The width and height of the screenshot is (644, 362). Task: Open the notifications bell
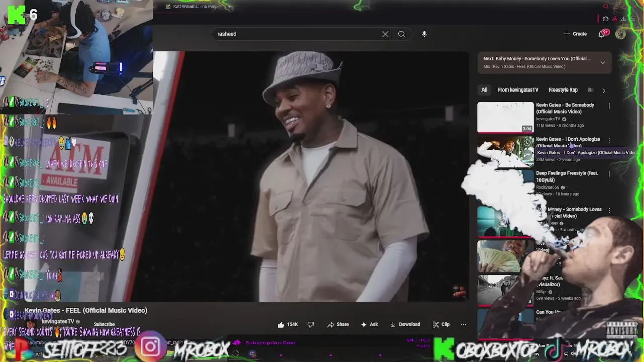[x=602, y=34]
